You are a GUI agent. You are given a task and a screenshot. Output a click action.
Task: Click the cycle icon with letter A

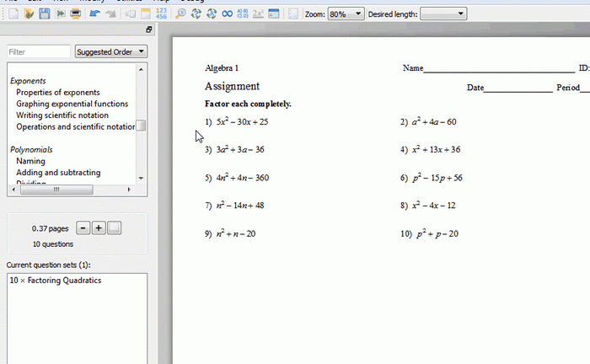(x=212, y=14)
